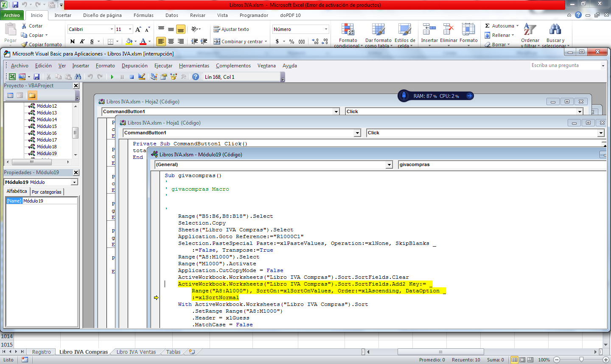Open the Número format dropdown
Screen dimensions: 611x364
pos(326,29)
